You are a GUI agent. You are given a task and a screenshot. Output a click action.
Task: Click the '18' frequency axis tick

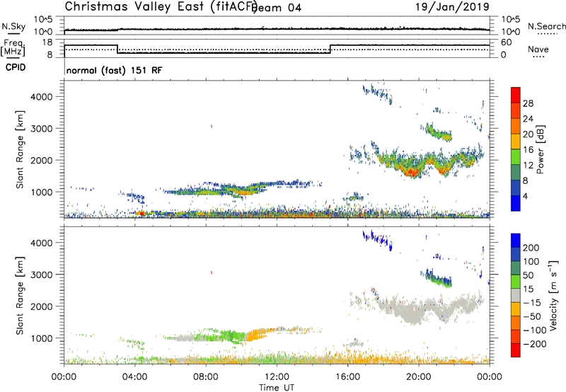(x=48, y=42)
